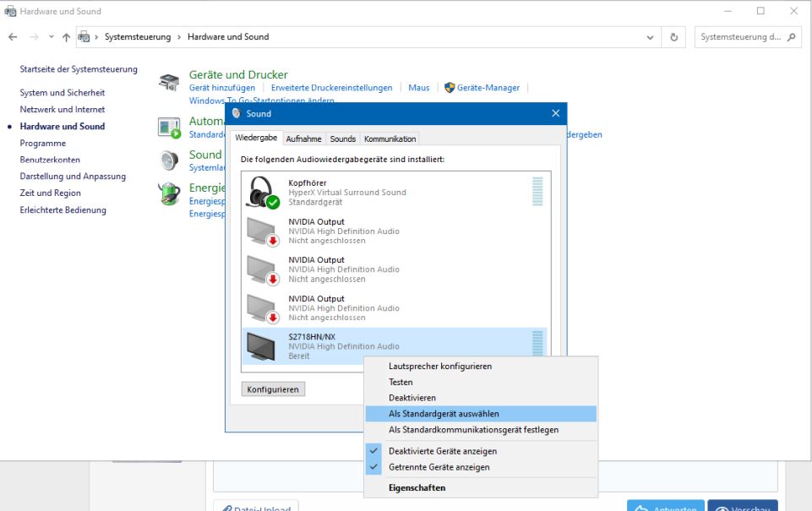Screen dimensions: 812x511
Task: Switch to the Wiedergabe tab
Action: point(256,138)
